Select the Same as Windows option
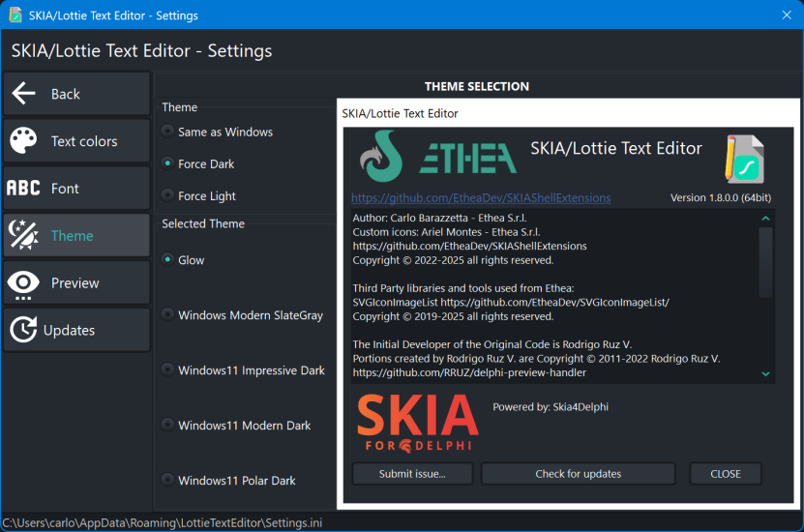Image resolution: width=804 pixels, height=532 pixels. pyautogui.click(x=218, y=132)
